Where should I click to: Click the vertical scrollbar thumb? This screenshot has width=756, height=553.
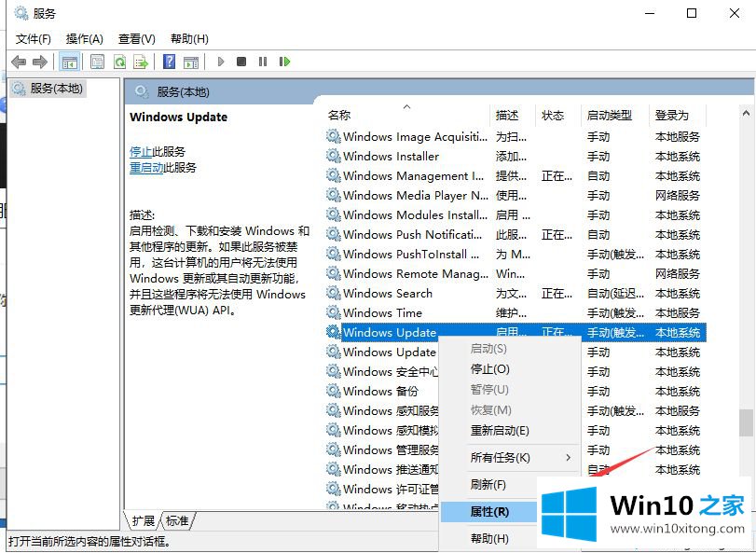(x=747, y=422)
